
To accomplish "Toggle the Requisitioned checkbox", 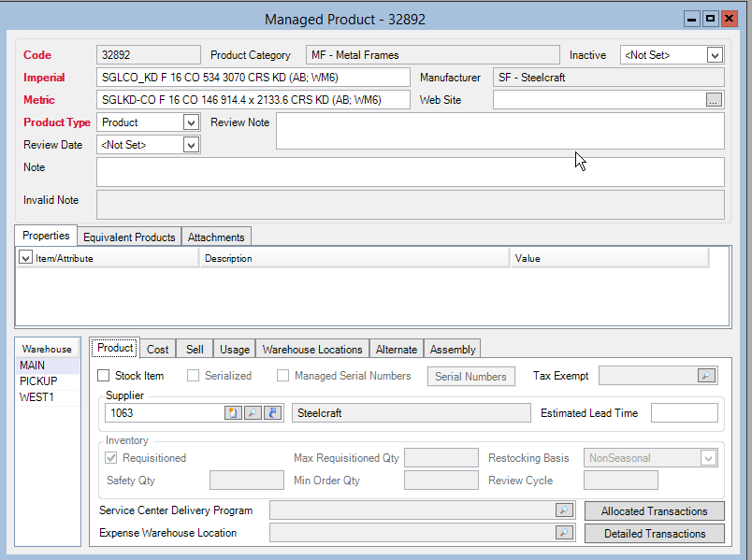I will (x=112, y=458).
